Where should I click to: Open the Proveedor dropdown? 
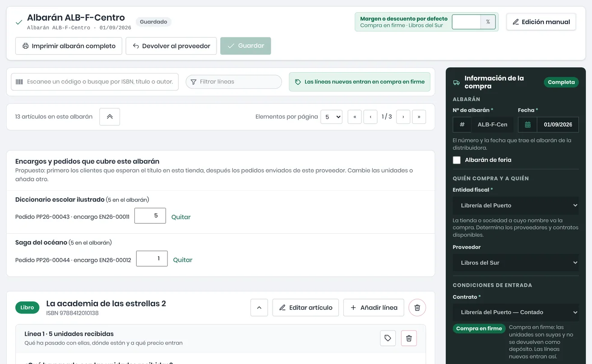[516, 263]
